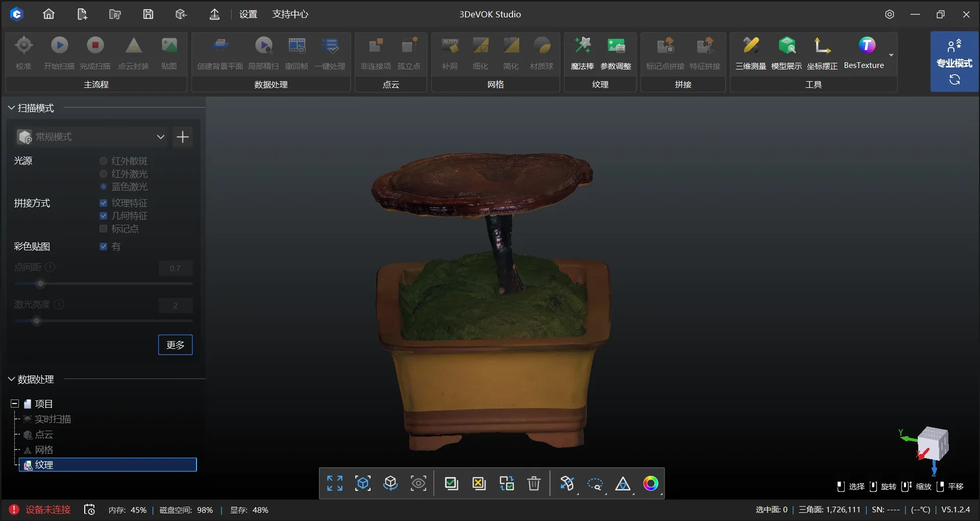Open the 三维测量 3D measurement tool

(751, 53)
